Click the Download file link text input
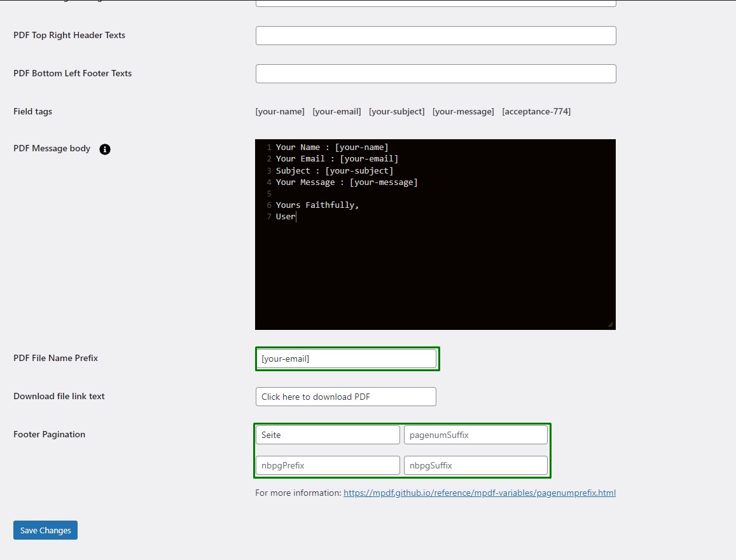Viewport: 736px width, 560px height. [x=345, y=397]
